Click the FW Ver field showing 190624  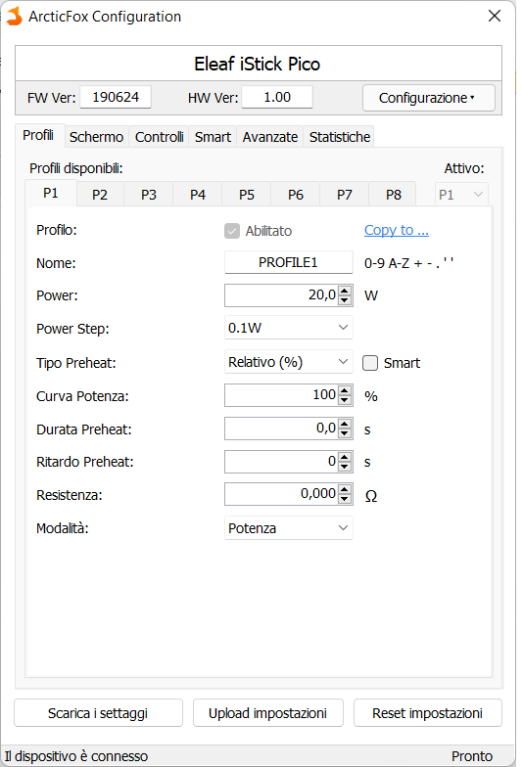point(115,97)
